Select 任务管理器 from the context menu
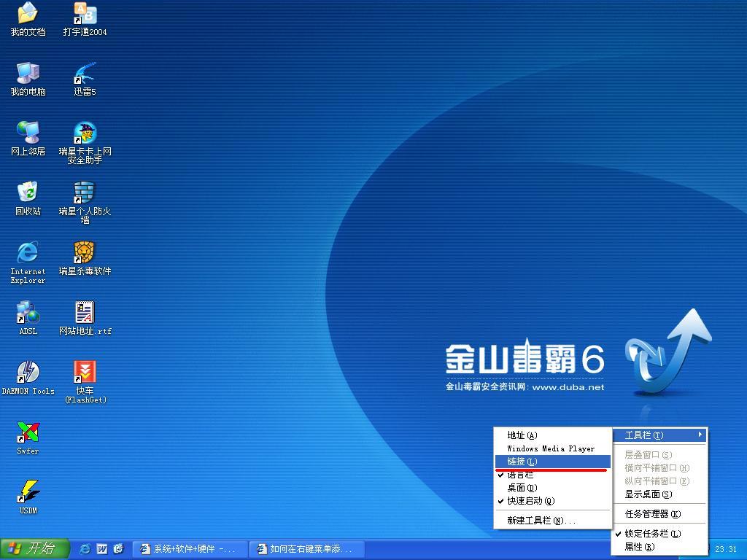The image size is (747, 560). click(652, 514)
